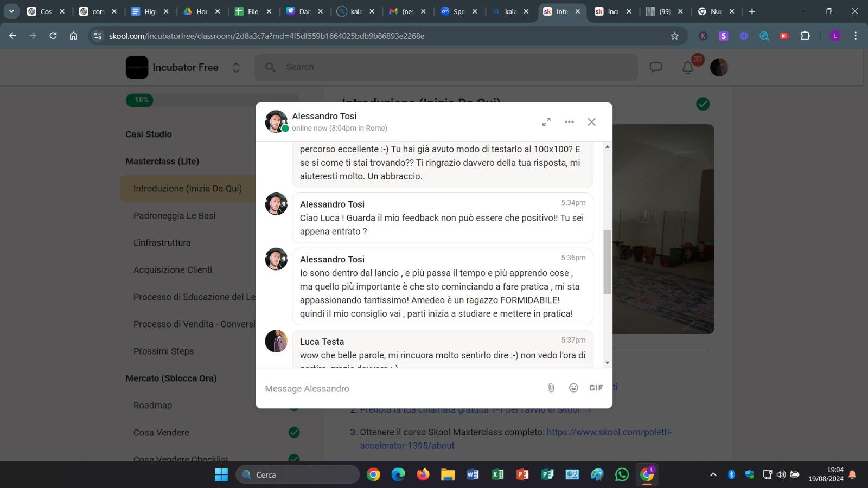Open the emoji picker in chat
This screenshot has width=868, height=488.
point(573,388)
